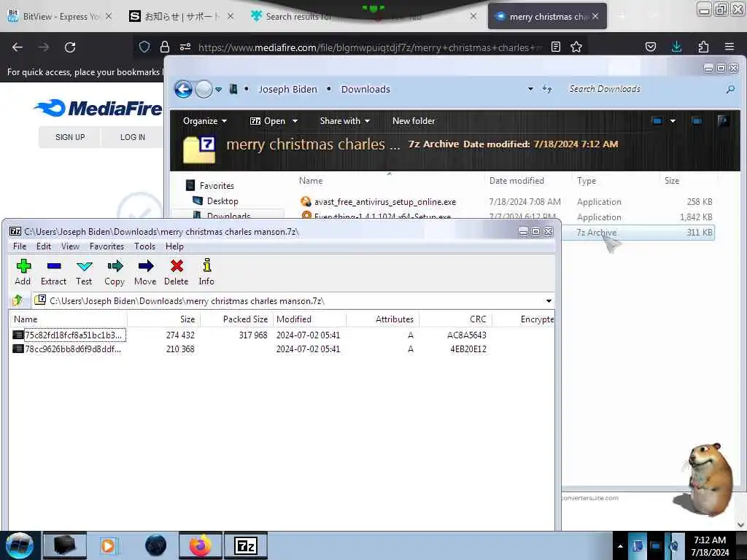Open the 7-Zip View menu

[70, 246]
